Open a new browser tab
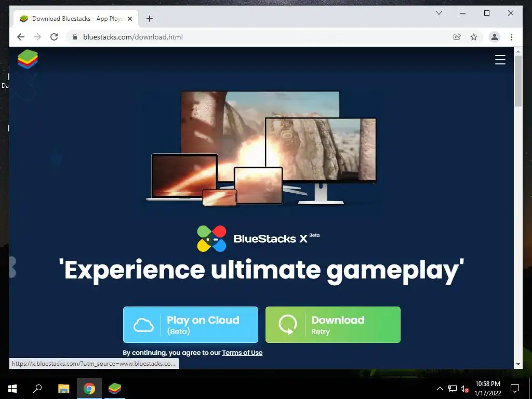Viewport: 532px width, 399px height. click(149, 19)
